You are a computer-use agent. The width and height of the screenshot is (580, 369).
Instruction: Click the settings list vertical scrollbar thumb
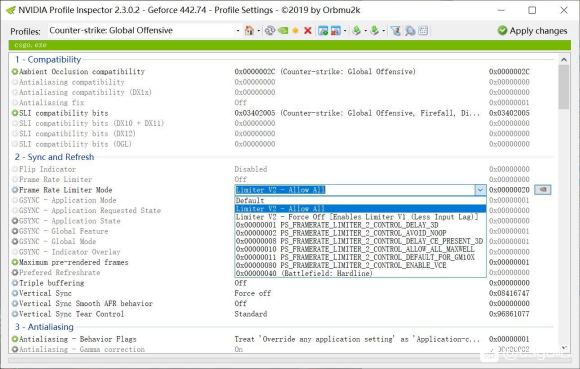click(564, 87)
